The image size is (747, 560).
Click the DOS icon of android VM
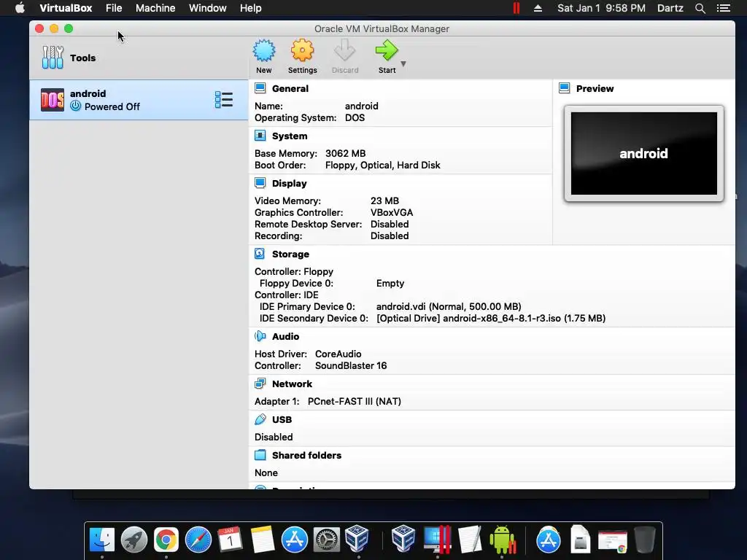point(53,100)
